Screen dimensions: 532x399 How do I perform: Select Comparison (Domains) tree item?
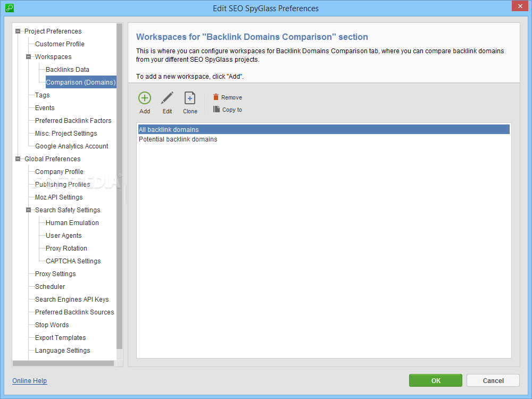pyautogui.click(x=81, y=82)
